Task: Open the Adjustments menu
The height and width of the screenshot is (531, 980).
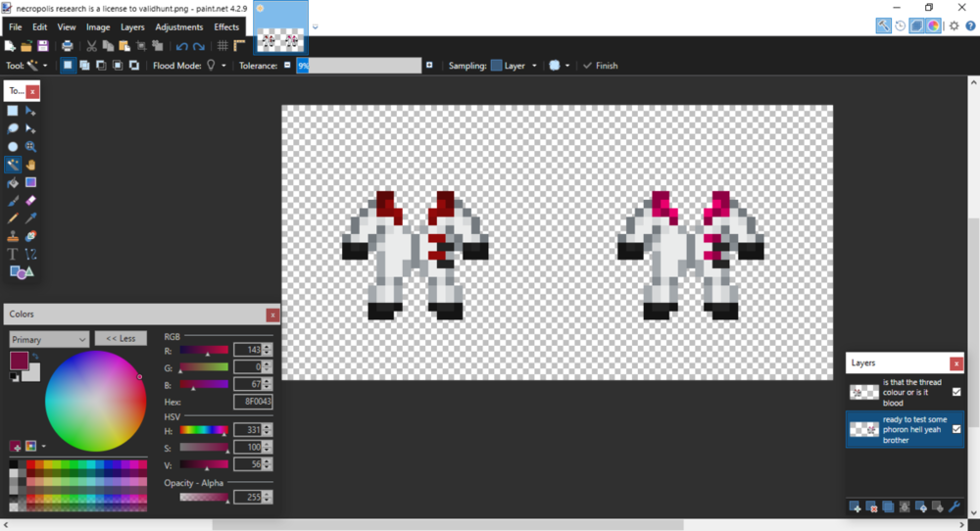Action: pyautogui.click(x=178, y=27)
